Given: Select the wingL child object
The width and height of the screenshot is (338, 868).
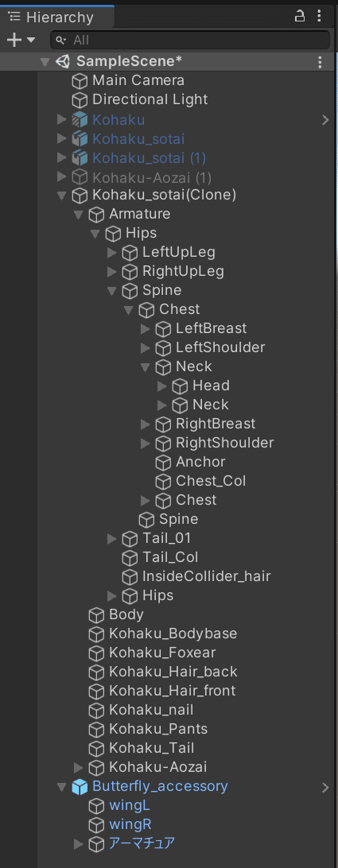Looking at the screenshot, I should (130, 805).
